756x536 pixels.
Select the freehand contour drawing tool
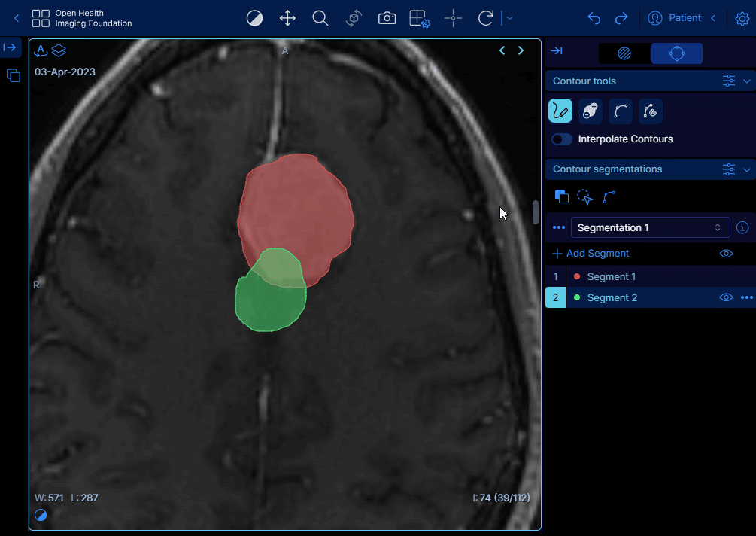[560, 111]
